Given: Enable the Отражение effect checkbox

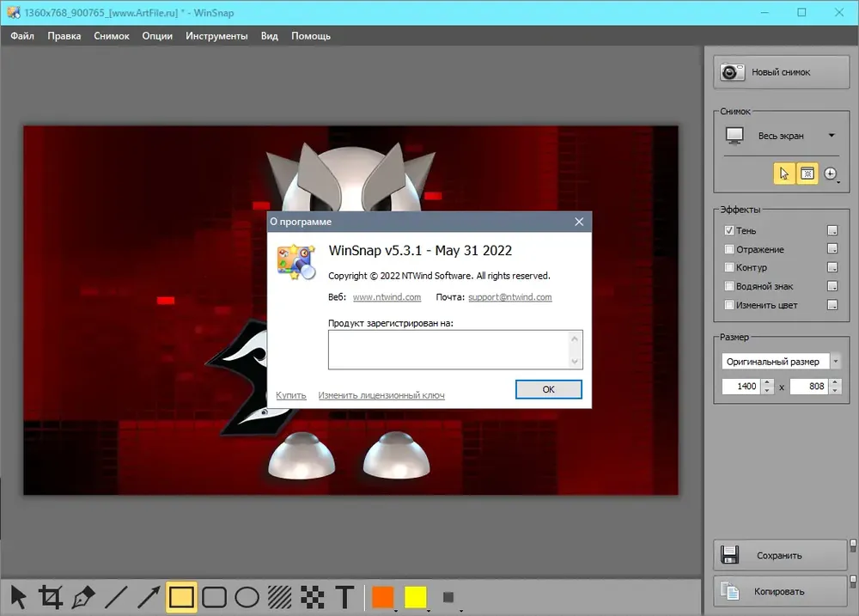Looking at the screenshot, I should tap(729, 249).
